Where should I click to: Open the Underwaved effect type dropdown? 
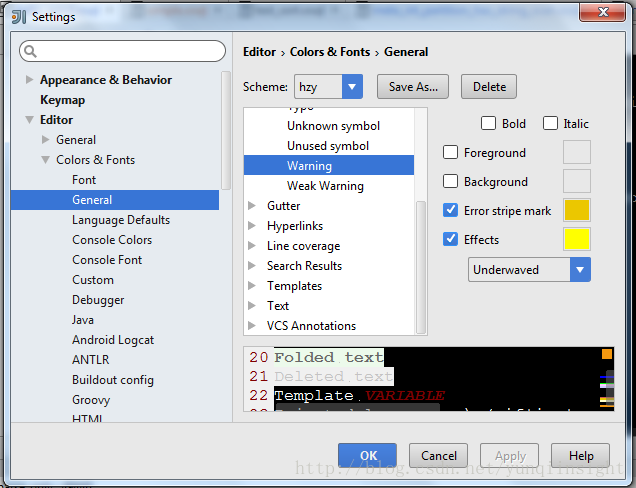[580, 269]
